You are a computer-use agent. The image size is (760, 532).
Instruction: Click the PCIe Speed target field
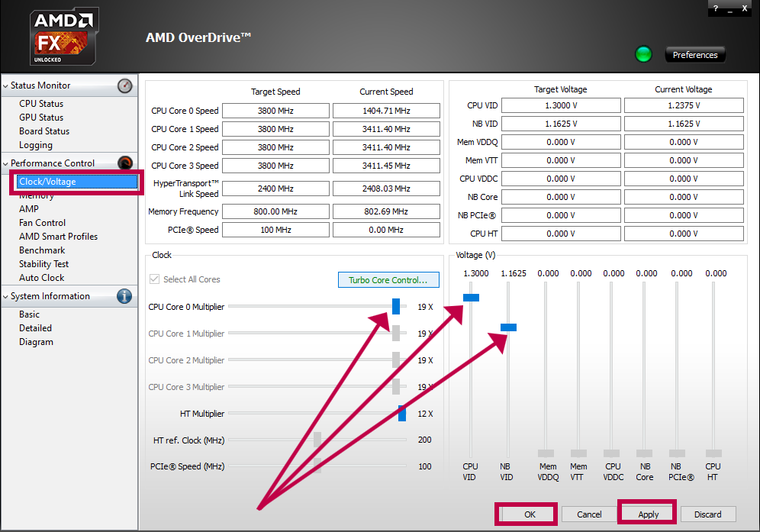275,230
